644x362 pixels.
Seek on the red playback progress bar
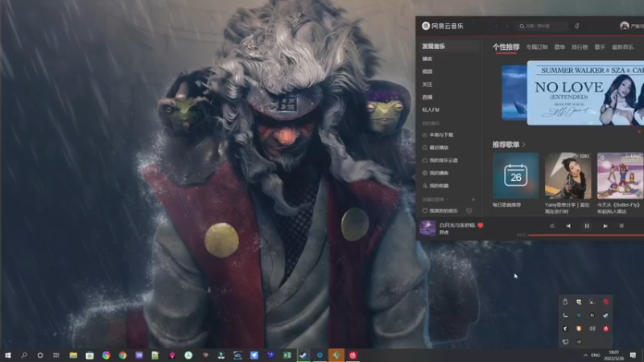[586, 235]
